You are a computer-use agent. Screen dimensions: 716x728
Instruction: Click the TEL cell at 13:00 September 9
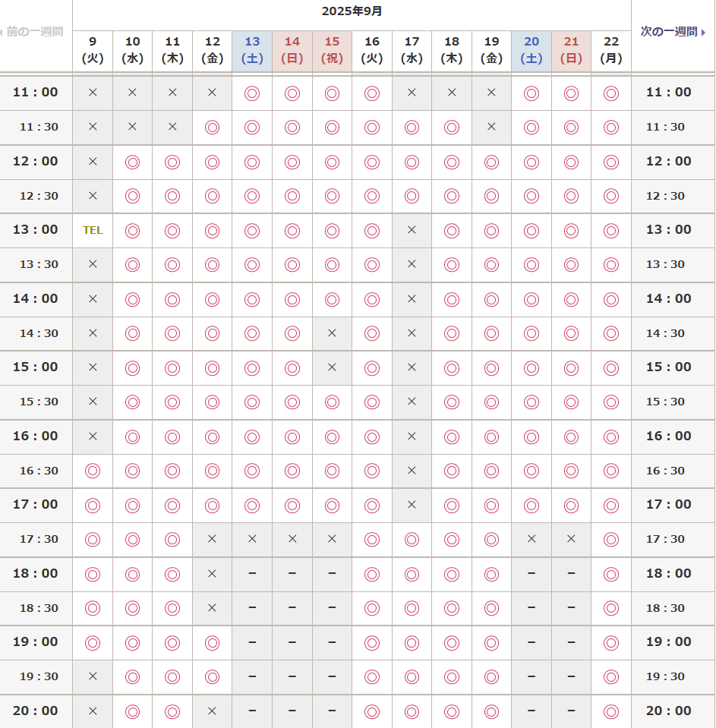pyautogui.click(x=93, y=230)
